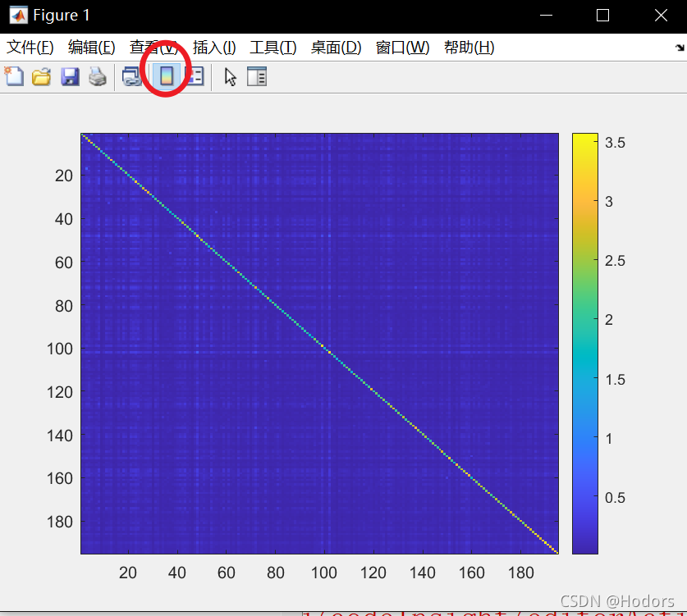Open the Property Inspector from the toolbar

257,76
